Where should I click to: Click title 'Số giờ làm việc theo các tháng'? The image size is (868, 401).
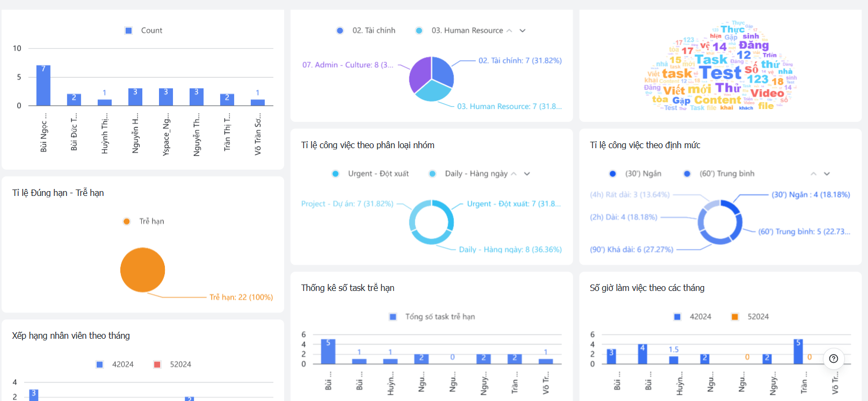pos(647,288)
